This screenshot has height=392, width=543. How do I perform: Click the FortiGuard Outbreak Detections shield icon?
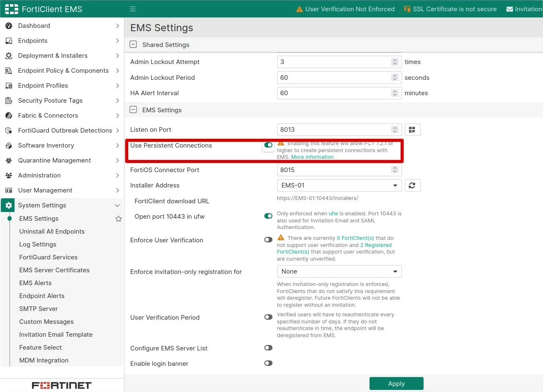pos(9,131)
